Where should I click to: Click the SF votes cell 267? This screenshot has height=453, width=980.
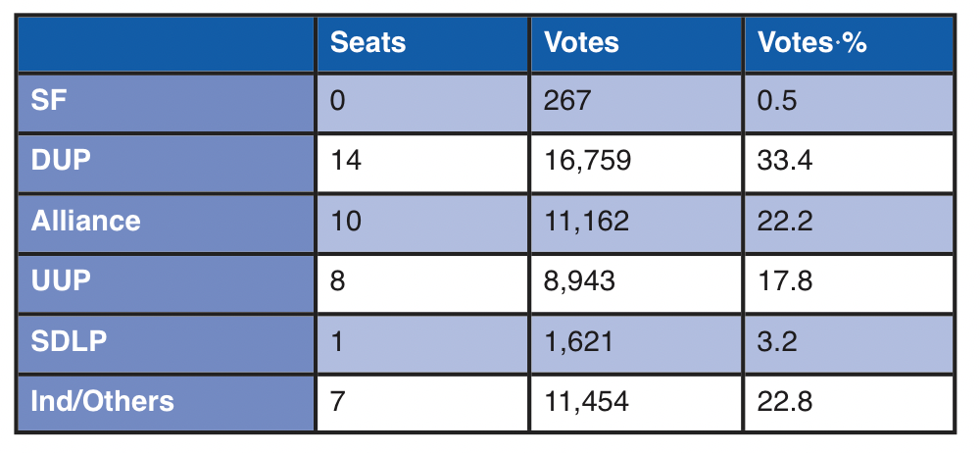click(568, 102)
